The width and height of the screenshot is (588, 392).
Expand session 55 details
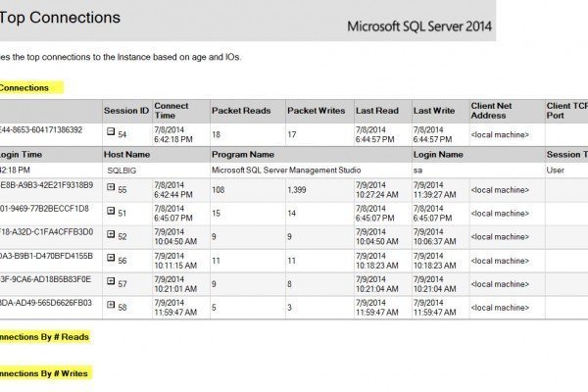point(111,187)
